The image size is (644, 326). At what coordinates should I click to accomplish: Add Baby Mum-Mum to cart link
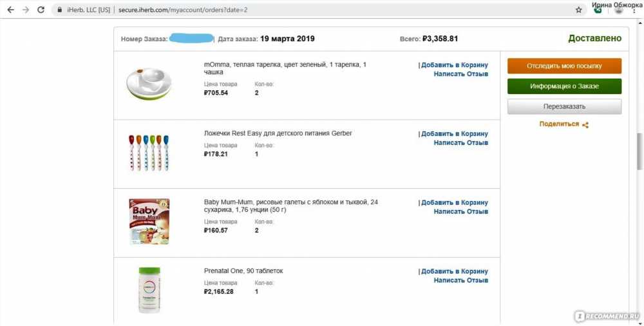454,203
